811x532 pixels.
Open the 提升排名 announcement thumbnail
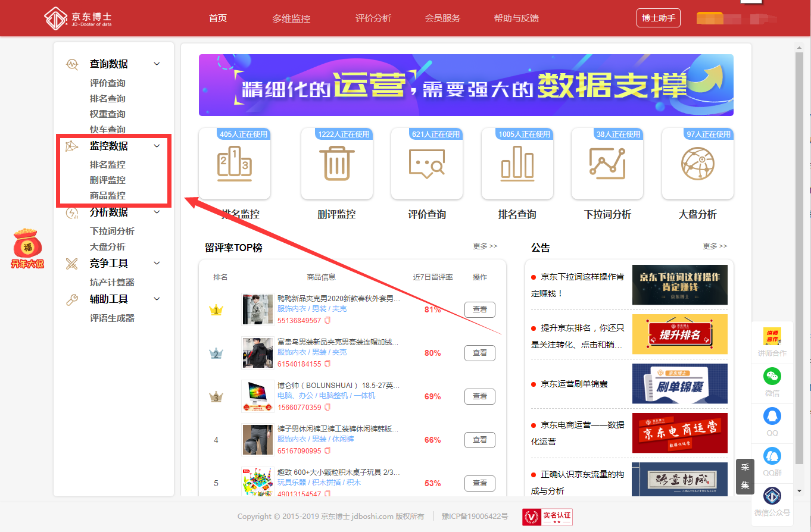pyautogui.click(x=680, y=334)
